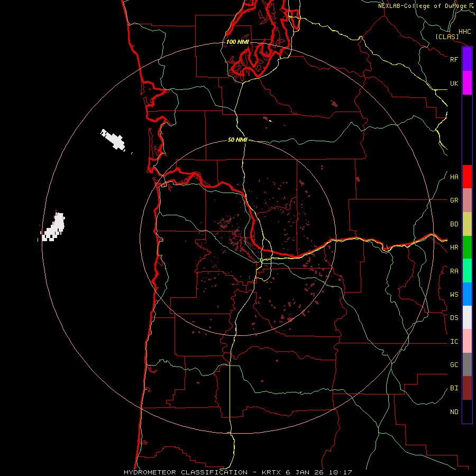Image resolution: width=476 pixels, height=476 pixels.
Task: Click the 'RF' legend label
Action: coord(454,59)
